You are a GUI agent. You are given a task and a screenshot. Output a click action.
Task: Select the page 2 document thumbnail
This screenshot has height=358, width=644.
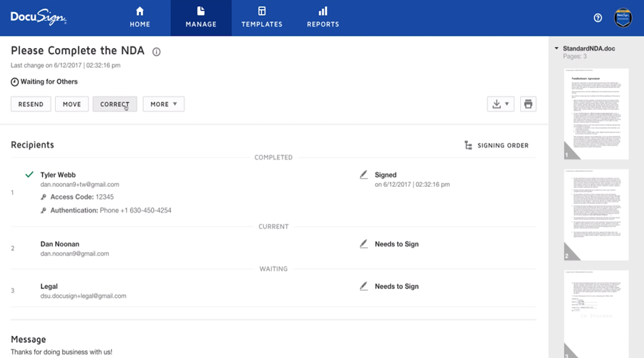pyautogui.click(x=595, y=215)
